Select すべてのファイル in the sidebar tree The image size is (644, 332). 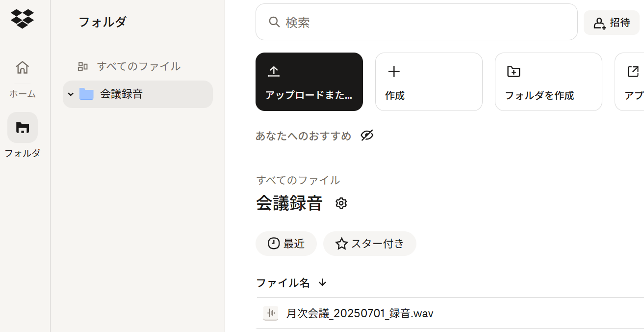(x=138, y=66)
